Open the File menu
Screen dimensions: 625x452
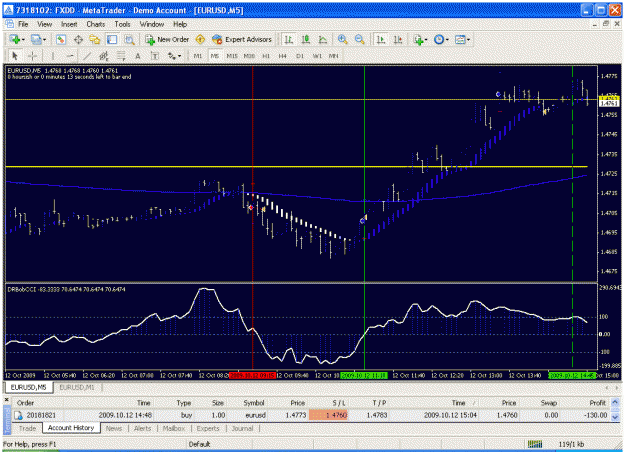click(x=23, y=24)
